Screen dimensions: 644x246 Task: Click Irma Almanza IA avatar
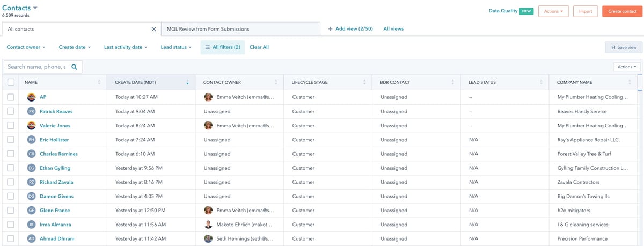pos(31,225)
